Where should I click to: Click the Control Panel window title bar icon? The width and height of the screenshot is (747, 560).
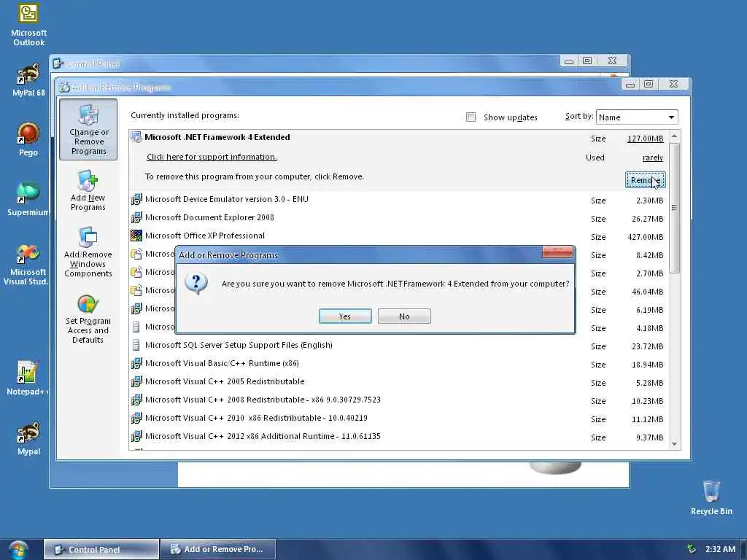[58, 63]
